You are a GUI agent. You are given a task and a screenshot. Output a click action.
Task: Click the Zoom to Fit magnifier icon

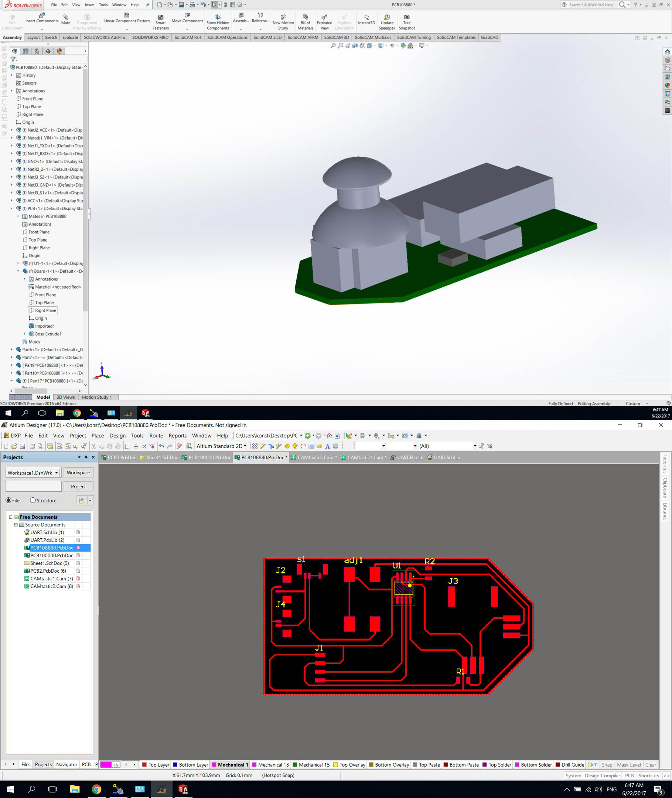coord(333,46)
